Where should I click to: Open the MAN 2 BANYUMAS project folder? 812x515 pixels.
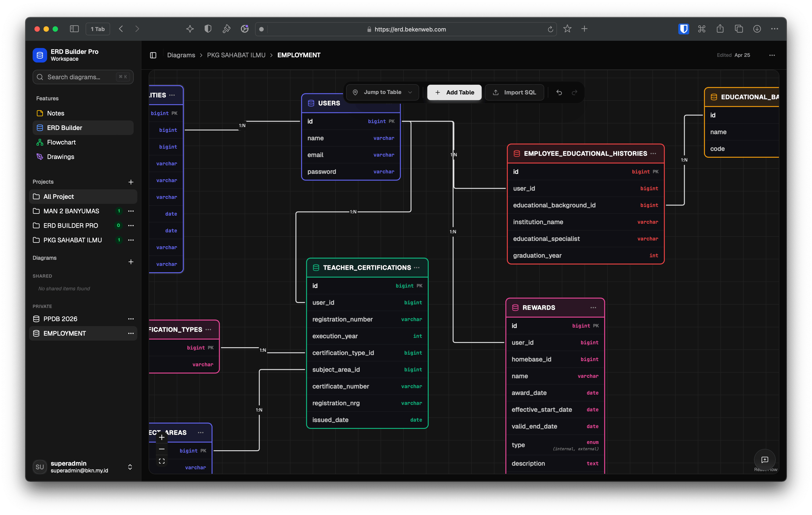(x=71, y=211)
